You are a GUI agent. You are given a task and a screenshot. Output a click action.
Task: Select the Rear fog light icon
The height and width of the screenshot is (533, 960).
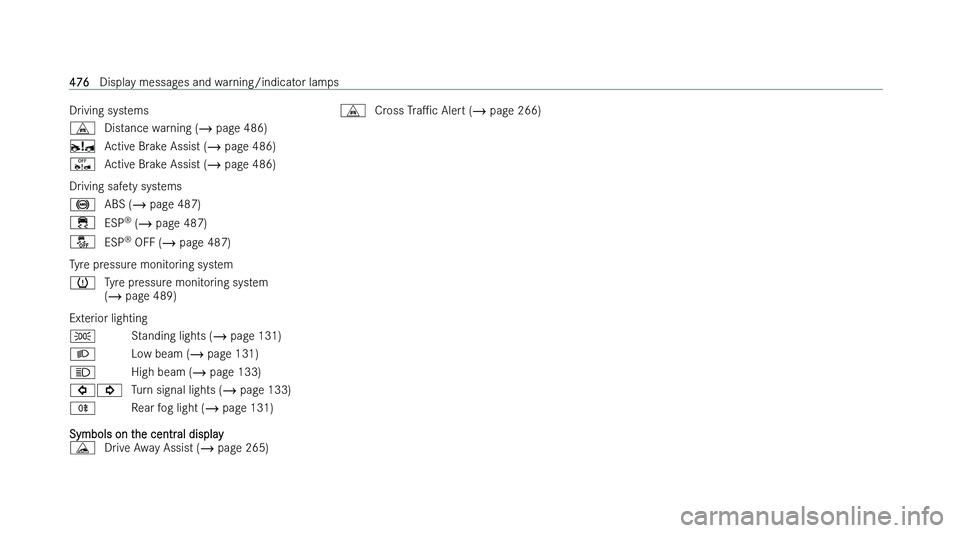click(82, 408)
